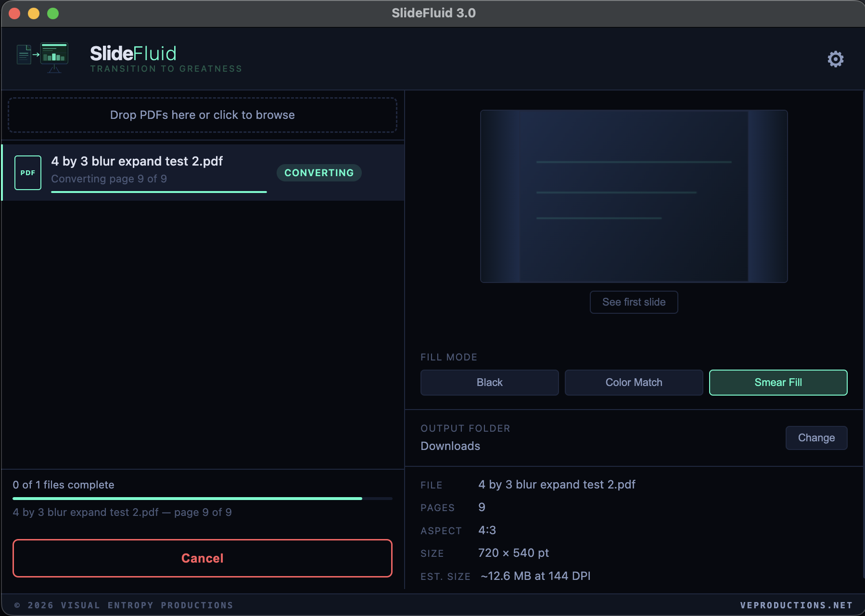Click the red close window button

coord(14,13)
